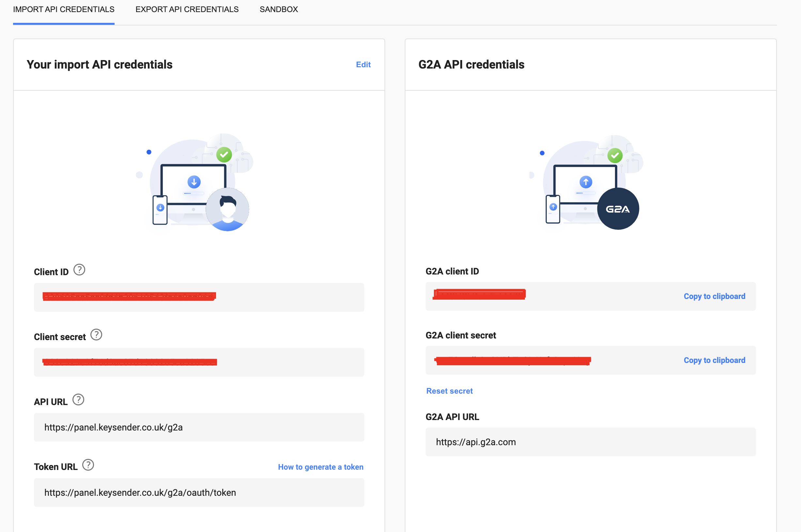Screen dimensions: 801x532
Task: Open the Export API Credentials tab
Action: 187,9
